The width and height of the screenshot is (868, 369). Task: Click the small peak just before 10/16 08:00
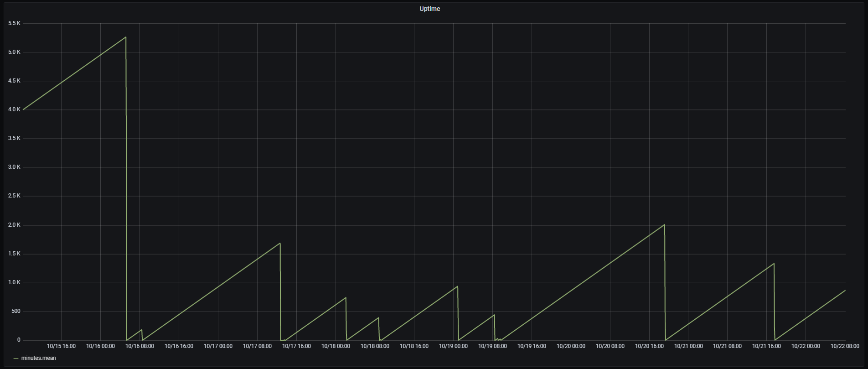coord(141,330)
